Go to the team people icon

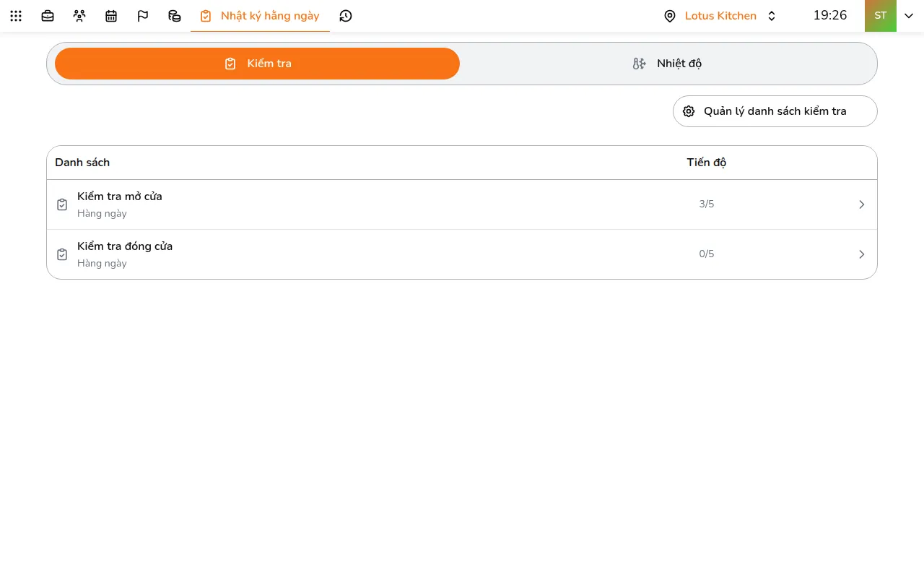point(79,16)
